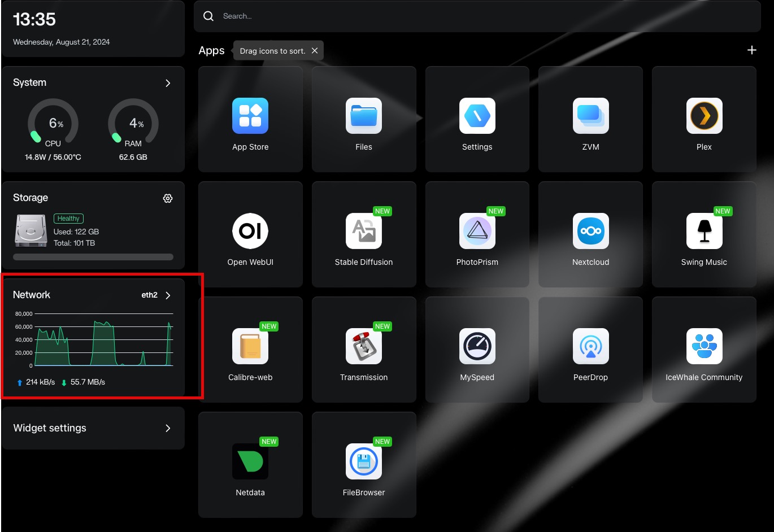
Task: Launch PhotoPrism
Action: point(477,231)
